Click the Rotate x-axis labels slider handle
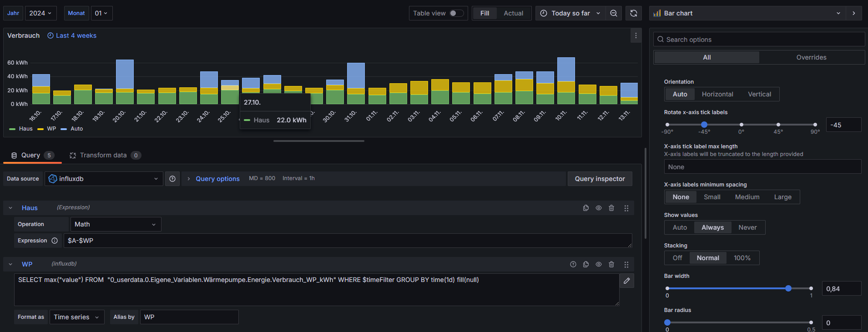 pyautogui.click(x=704, y=125)
